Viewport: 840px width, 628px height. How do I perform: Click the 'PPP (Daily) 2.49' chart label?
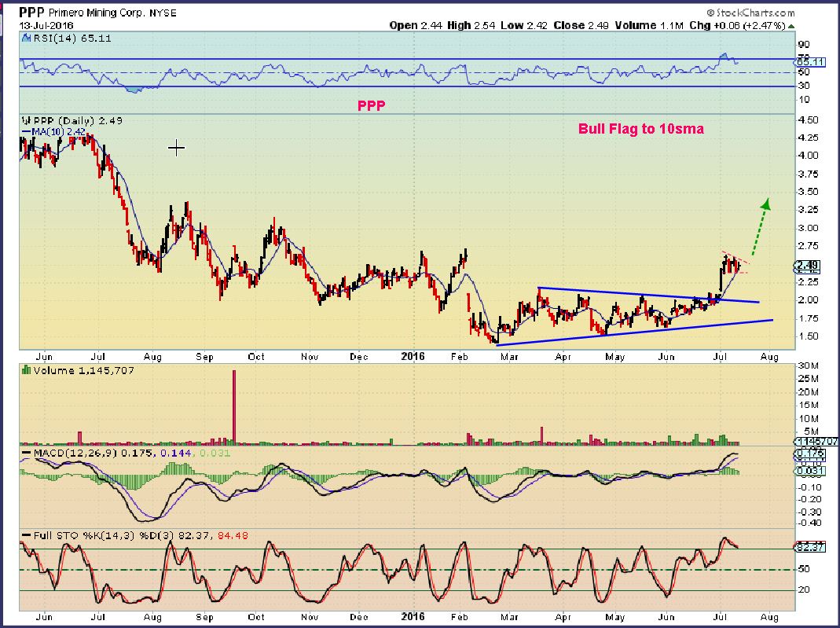coord(78,120)
